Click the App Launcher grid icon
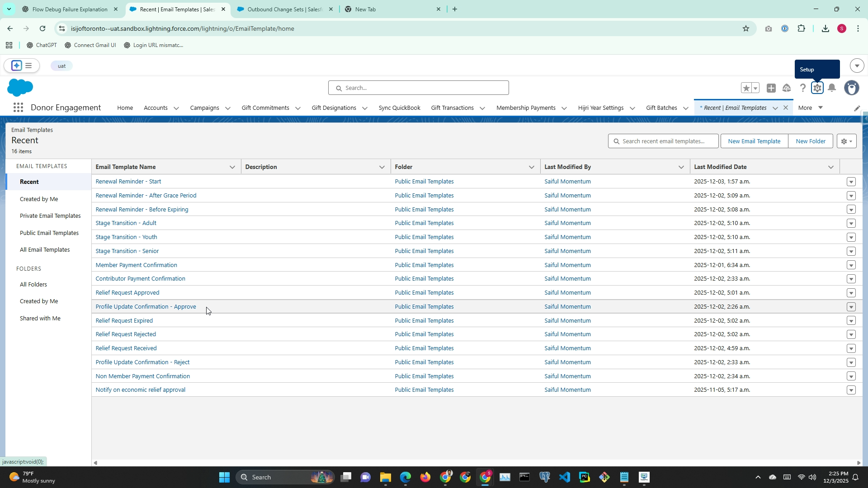This screenshot has width=868, height=488. [x=18, y=108]
